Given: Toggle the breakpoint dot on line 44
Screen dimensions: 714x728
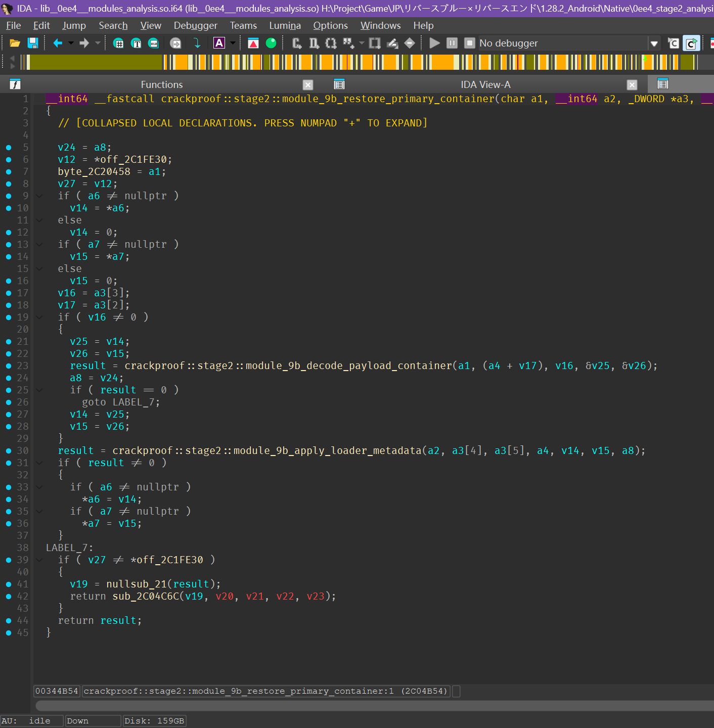Looking at the screenshot, I should click(x=9, y=621).
